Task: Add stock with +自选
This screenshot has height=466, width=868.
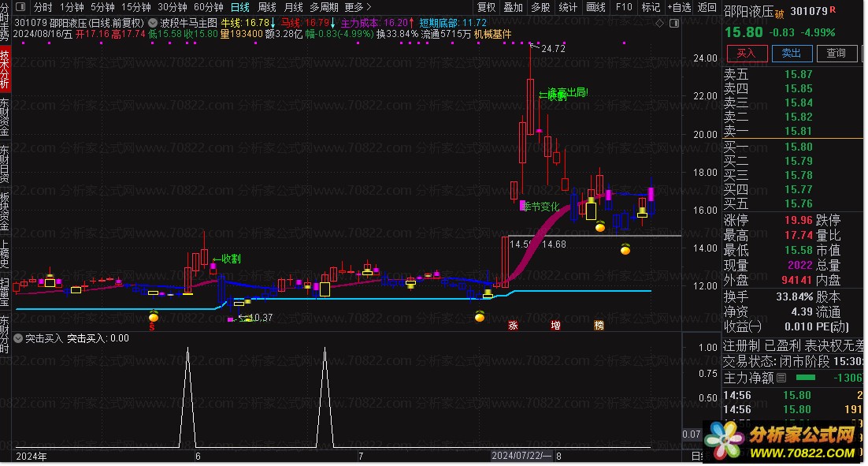Action: click(679, 7)
